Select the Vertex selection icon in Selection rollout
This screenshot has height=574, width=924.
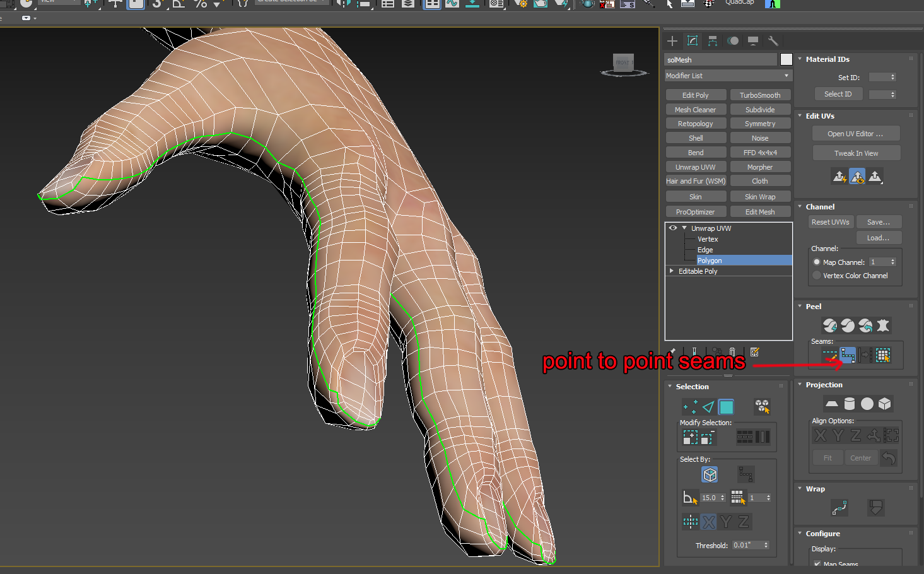click(x=689, y=407)
